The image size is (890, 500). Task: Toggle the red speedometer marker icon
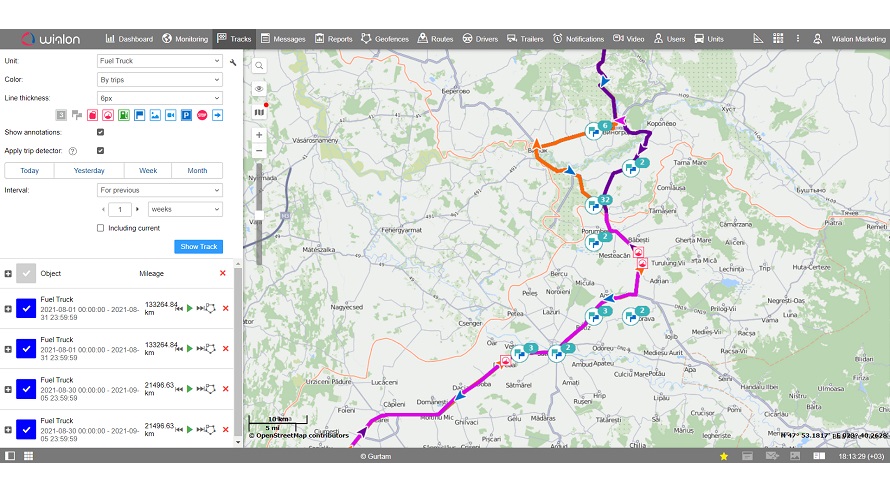point(108,115)
